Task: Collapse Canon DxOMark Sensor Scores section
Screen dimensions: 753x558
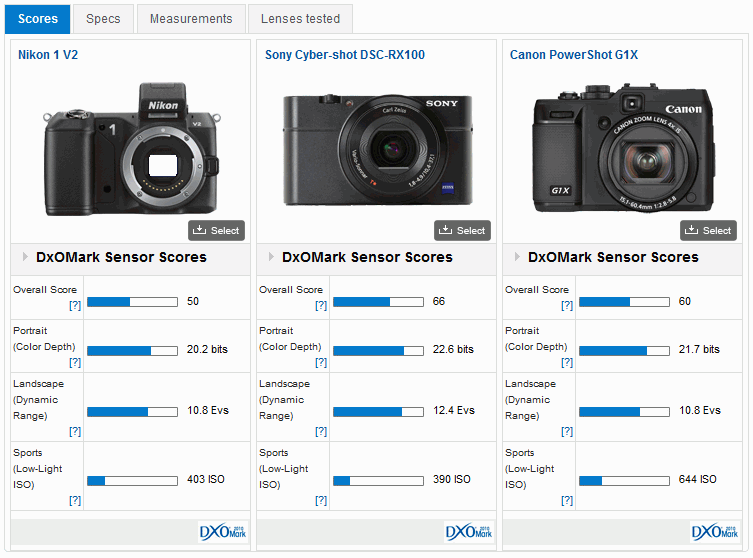Action: pos(517,257)
